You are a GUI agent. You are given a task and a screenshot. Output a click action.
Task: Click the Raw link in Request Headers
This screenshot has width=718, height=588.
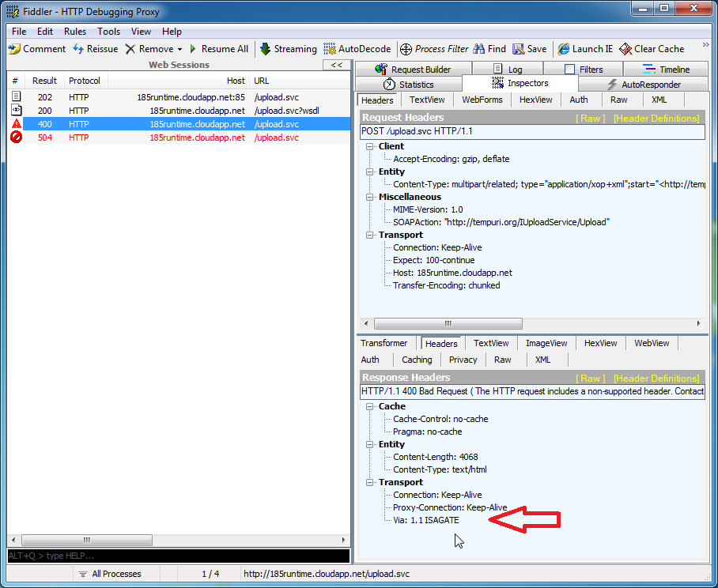pyautogui.click(x=591, y=119)
